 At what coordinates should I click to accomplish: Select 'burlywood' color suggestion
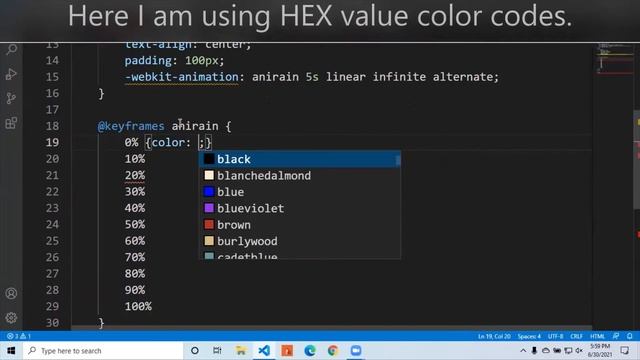click(300, 241)
